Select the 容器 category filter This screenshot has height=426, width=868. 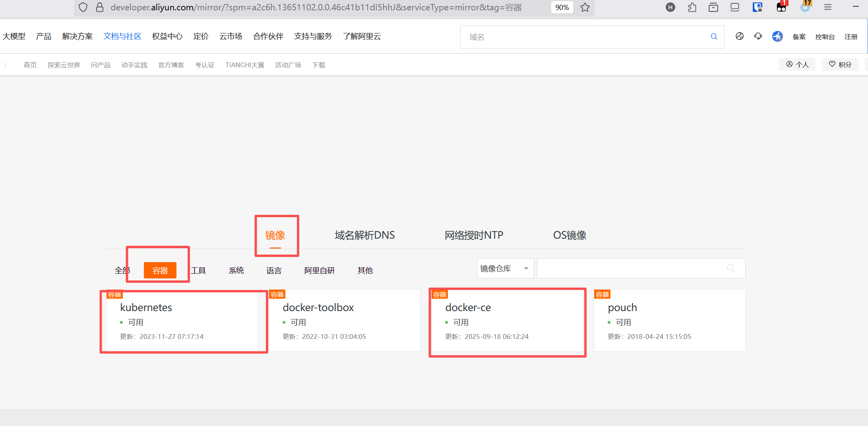(160, 270)
